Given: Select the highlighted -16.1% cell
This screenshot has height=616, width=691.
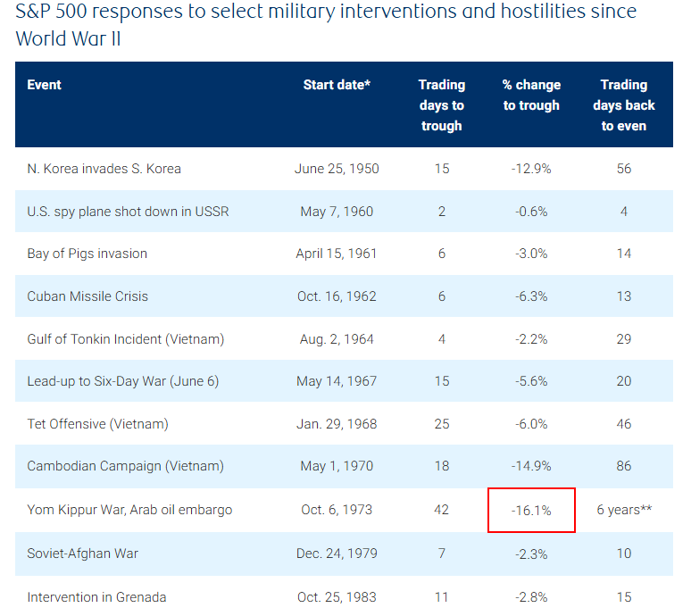Looking at the screenshot, I should pyautogui.click(x=531, y=511).
